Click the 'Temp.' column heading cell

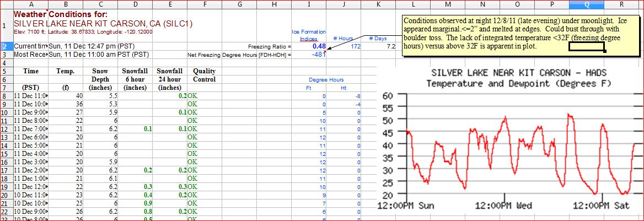(x=66, y=71)
